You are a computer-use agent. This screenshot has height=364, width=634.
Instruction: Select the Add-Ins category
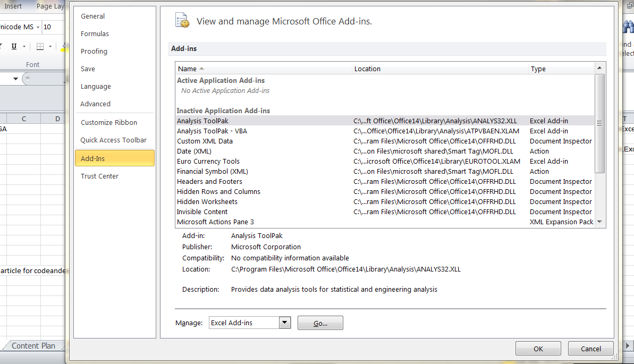[x=115, y=158]
